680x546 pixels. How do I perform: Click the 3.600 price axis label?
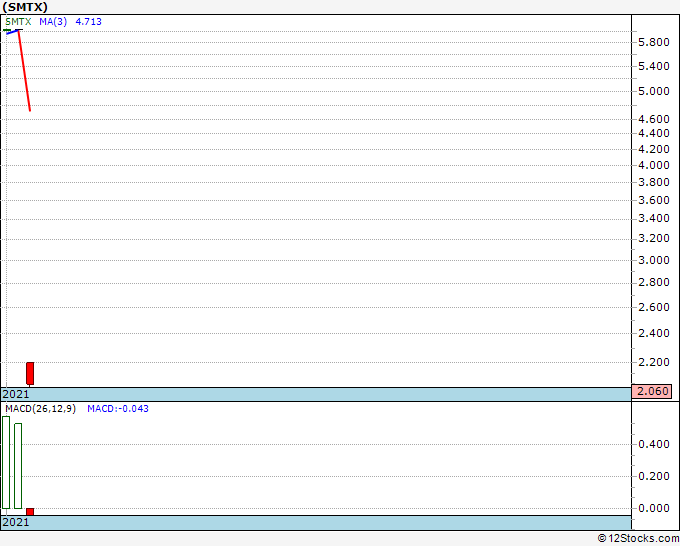tap(654, 200)
